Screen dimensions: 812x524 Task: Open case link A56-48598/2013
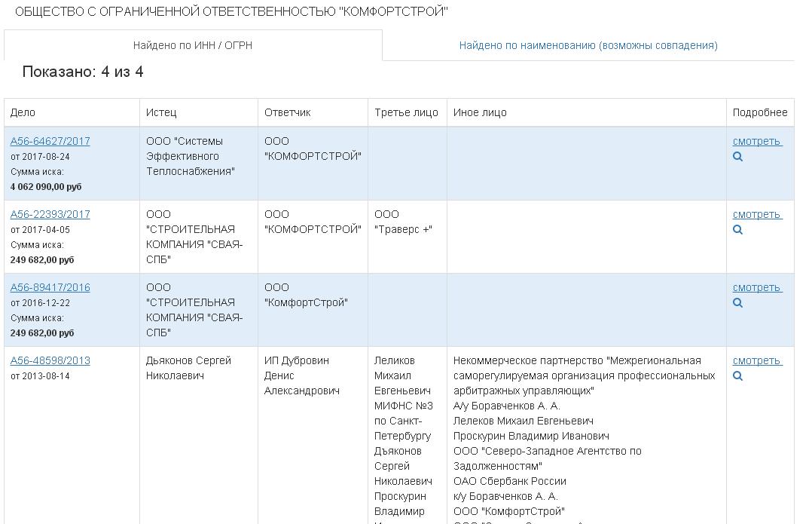coord(50,360)
